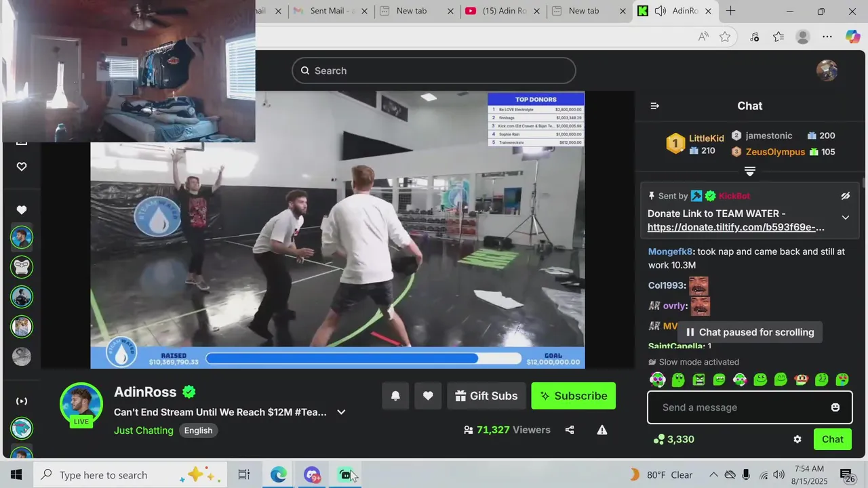
Task: Add page to favorites star icon
Action: 725,37
